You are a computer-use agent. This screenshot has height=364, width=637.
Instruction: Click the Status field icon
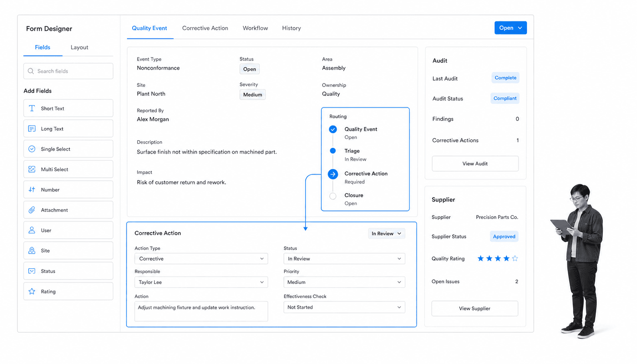[32, 271]
